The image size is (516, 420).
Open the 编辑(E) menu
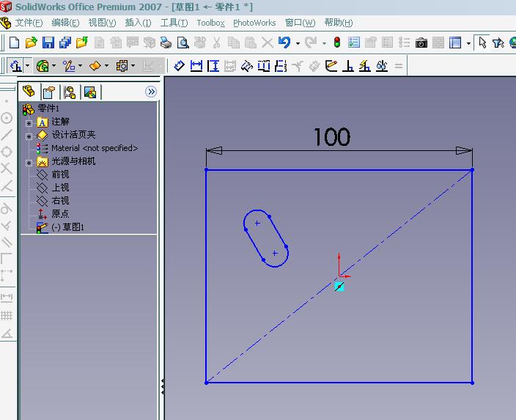click(x=65, y=23)
